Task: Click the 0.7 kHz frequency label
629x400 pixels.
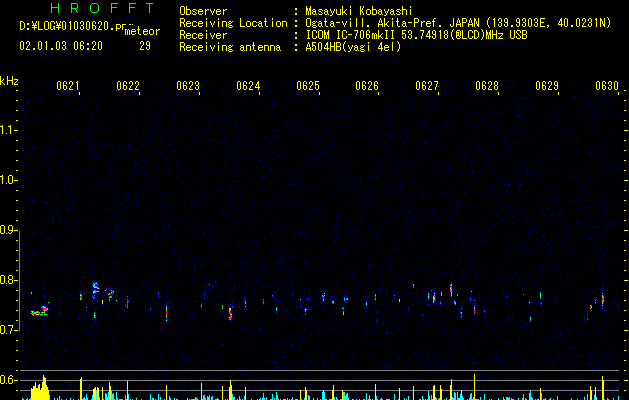Action: 7,330
